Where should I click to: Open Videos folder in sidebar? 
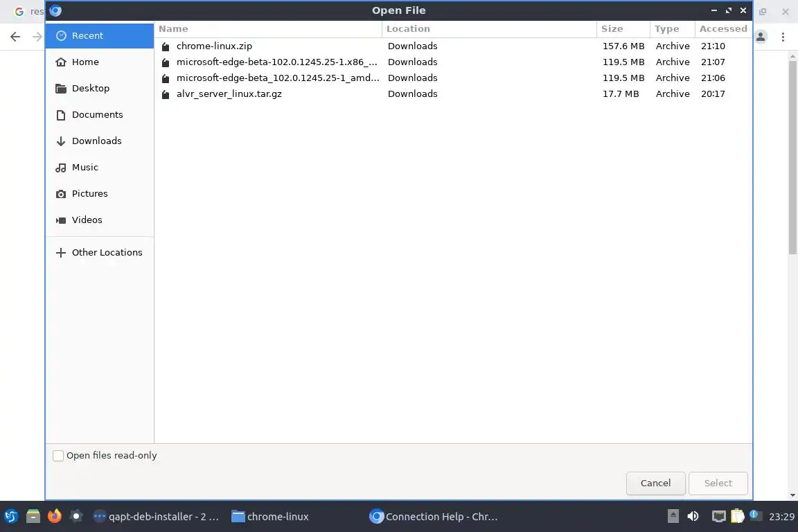tap(99, 220)
